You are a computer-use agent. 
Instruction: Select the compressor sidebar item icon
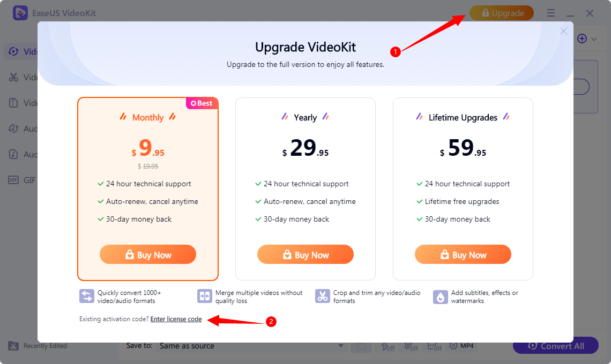coord(13,103)
